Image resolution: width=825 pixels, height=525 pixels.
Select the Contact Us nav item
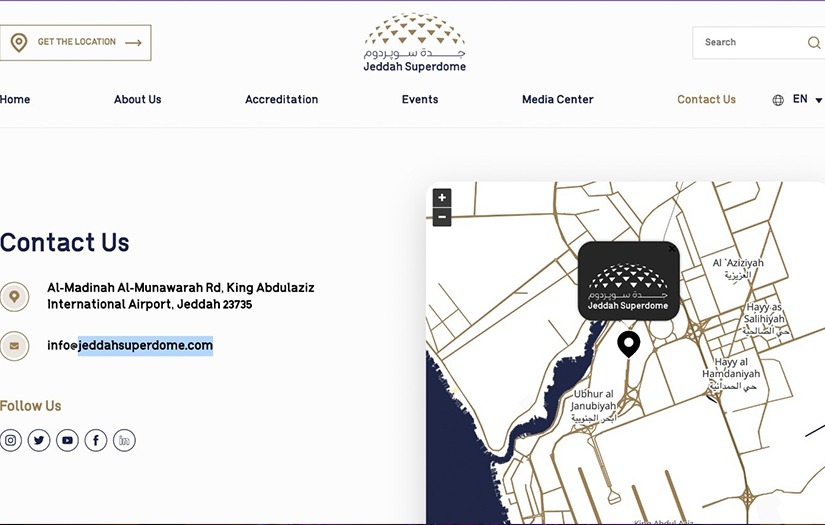point(706,99)
